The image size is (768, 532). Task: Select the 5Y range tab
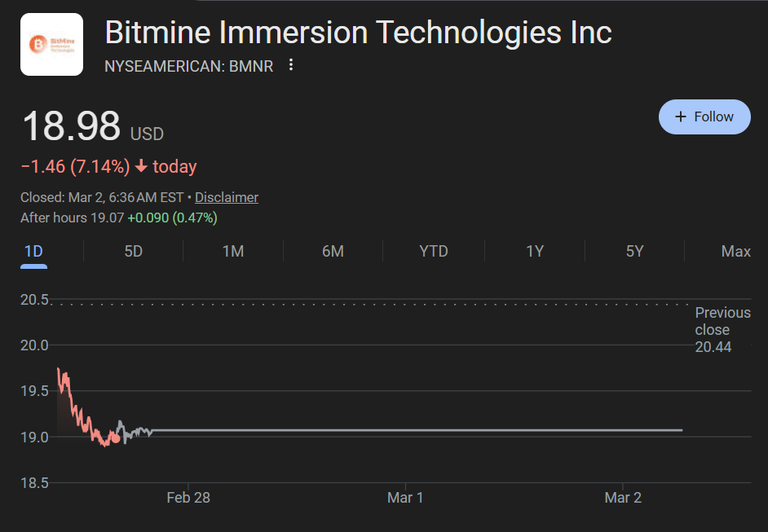[x=634, y=251]
